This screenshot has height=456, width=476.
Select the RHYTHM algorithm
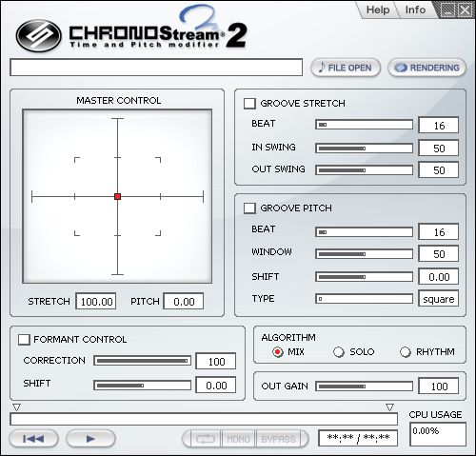point(405,352)
